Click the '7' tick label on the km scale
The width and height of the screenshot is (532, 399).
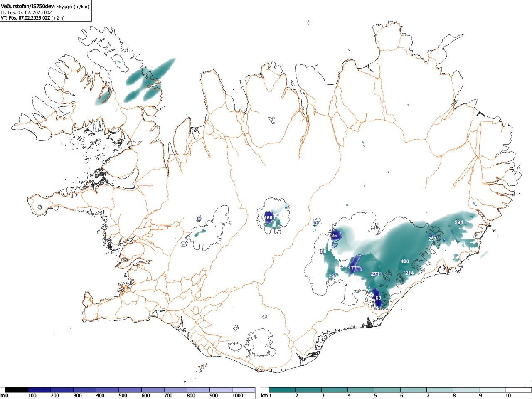tap(427, 396)
